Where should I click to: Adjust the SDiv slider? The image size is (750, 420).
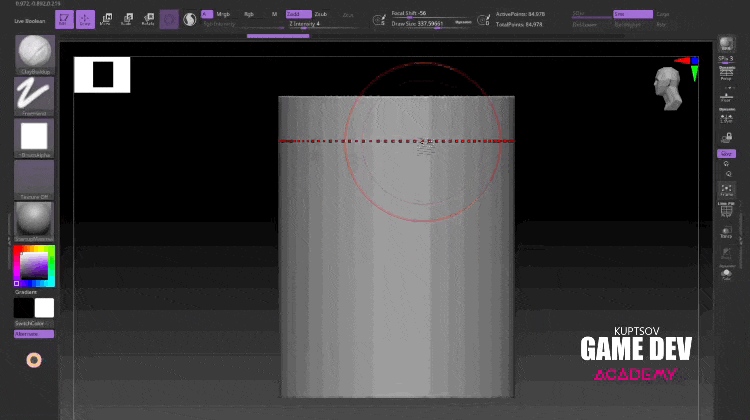[x=591, y=14]
